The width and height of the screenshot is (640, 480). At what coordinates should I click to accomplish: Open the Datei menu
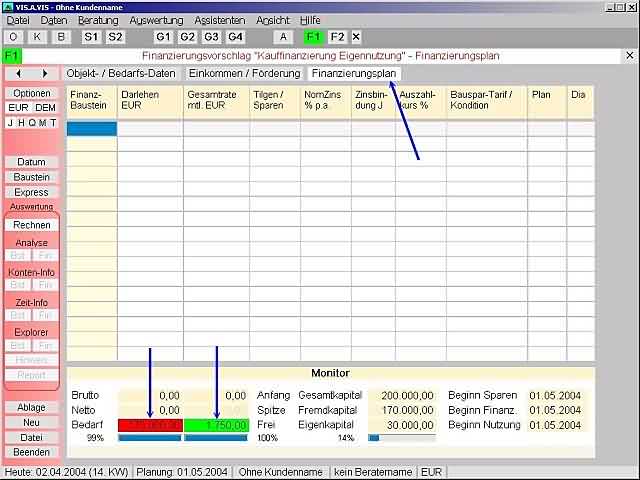pos(18,20)
